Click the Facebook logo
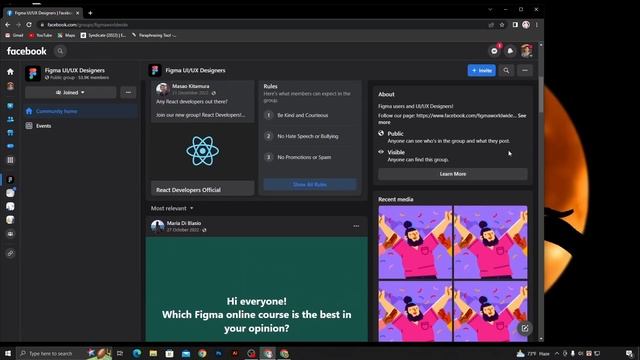 (27, 51)
